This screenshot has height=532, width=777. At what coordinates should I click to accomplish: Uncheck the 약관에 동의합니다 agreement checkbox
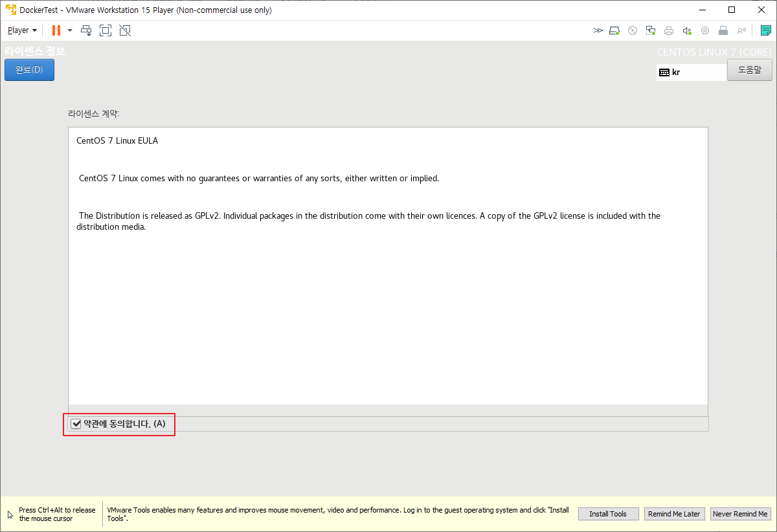tap(76, 424)
